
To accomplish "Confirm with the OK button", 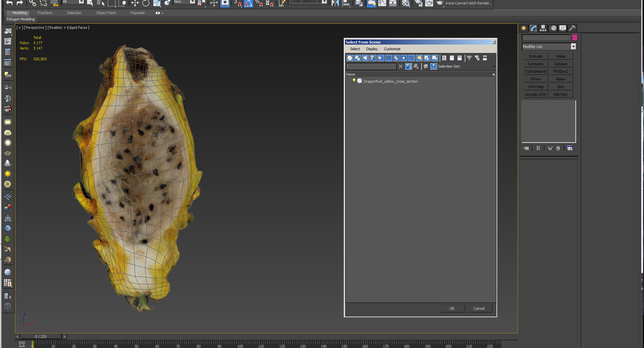I will point(452,308).
